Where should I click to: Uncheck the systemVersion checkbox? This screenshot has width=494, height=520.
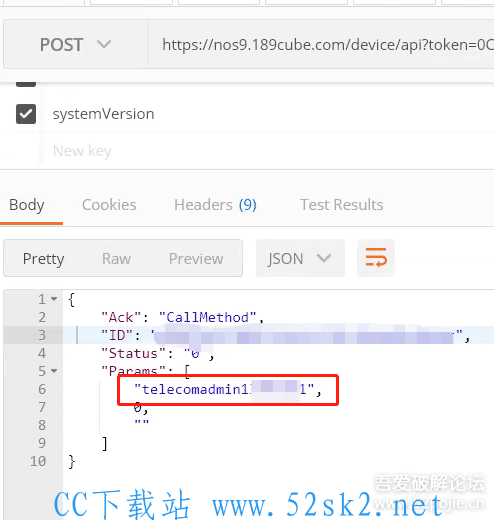tap(26, 114)
